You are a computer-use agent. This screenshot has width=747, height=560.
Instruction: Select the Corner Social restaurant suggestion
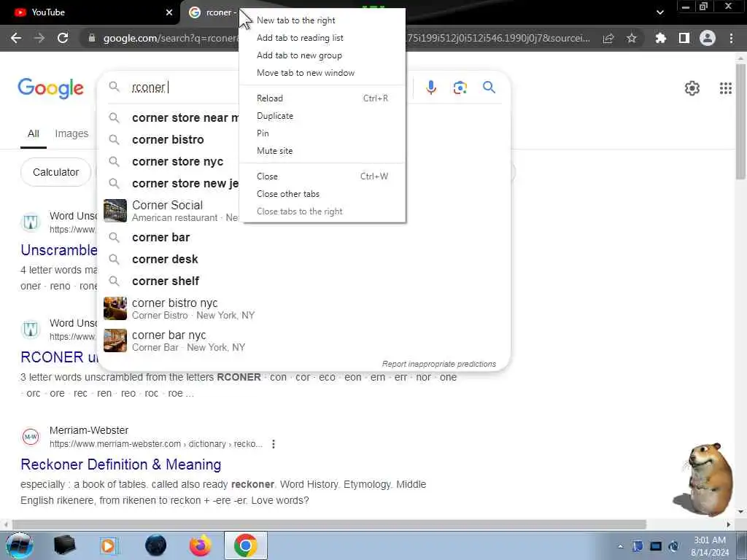pos(168,211)
